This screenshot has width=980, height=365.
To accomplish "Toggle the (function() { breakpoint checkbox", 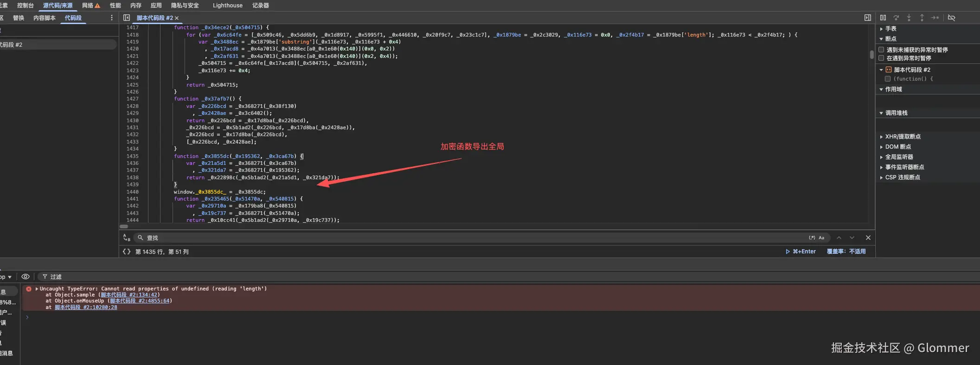I will (888, 79).
